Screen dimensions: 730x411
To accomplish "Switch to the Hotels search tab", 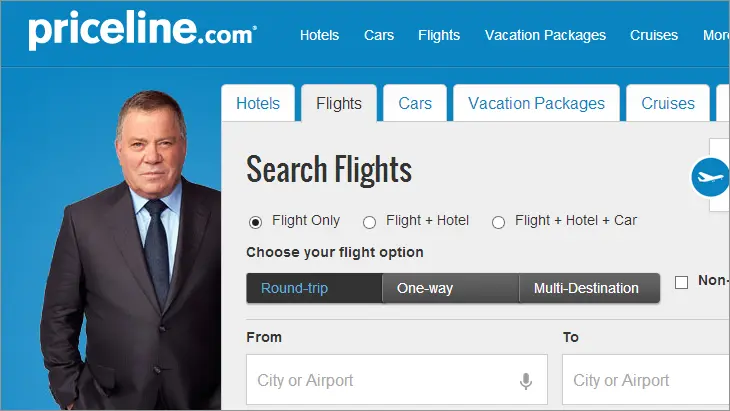I will click(257, 103).
